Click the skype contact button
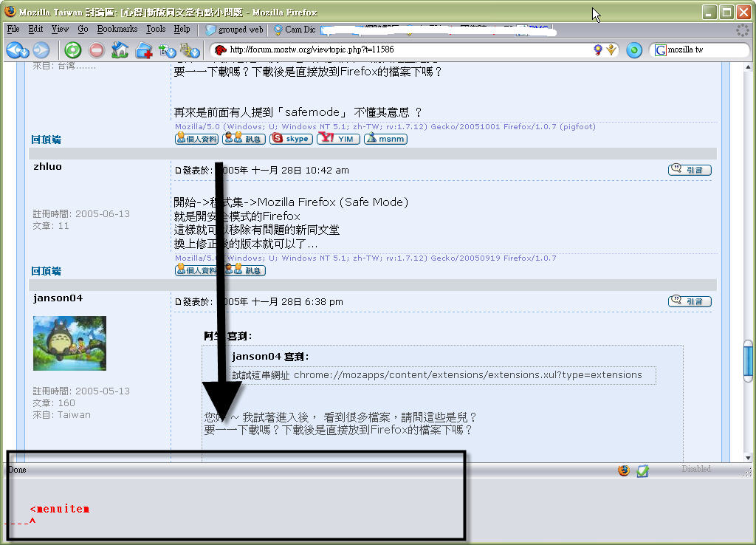This screenshot has width=756, height=545. click(291, 138)
